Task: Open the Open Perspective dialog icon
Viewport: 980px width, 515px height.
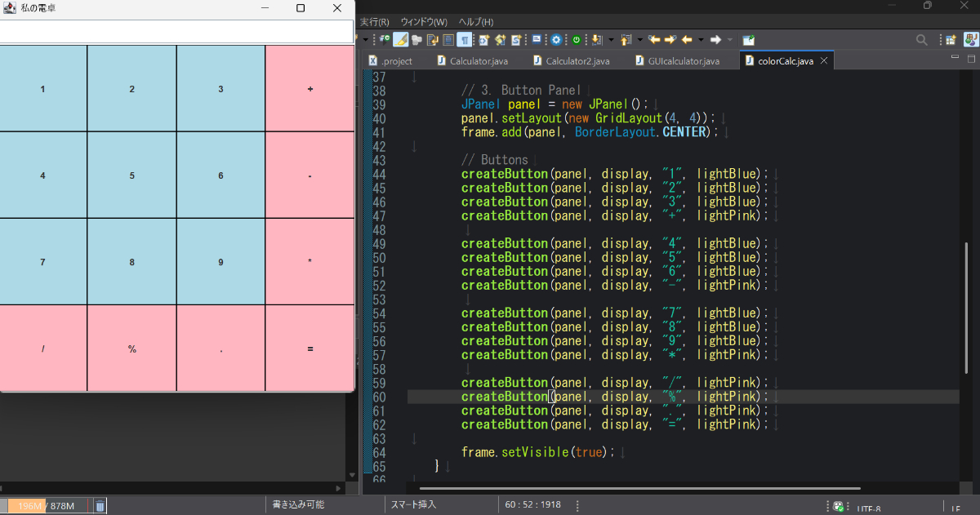Action: tap(951, 39)
